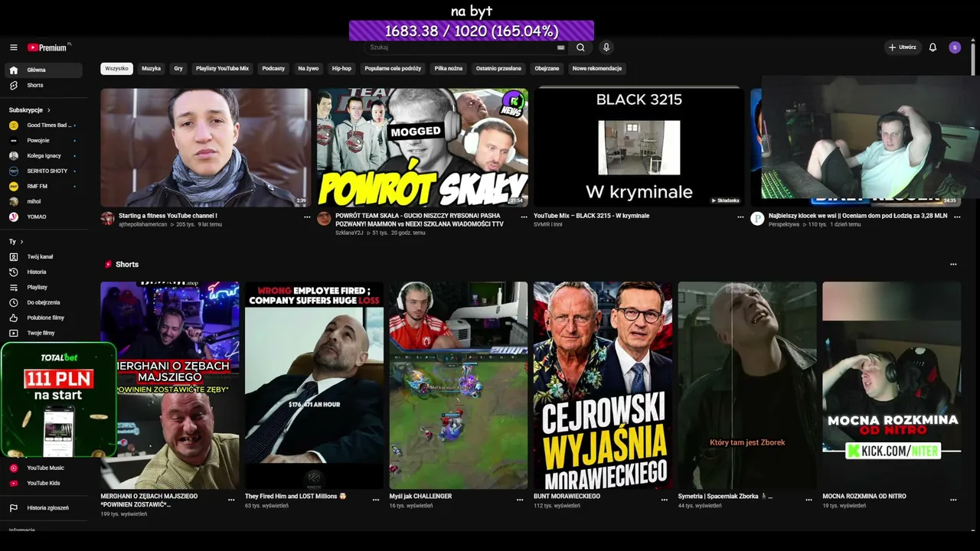
Task: Open the Powojnie channel subscription
Action: (44, 141)
